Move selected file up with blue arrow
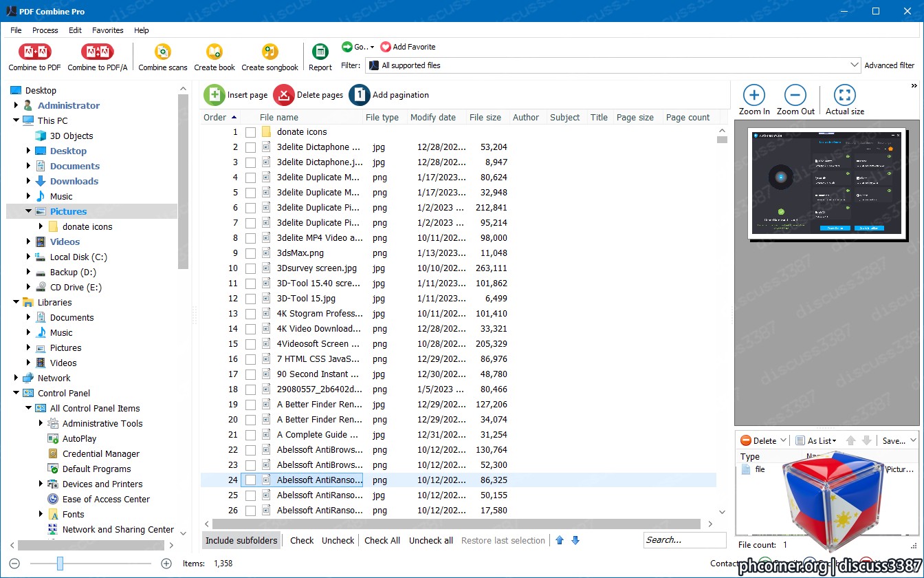Viewport: 924px width, 578px height. [x=560, y=540]
